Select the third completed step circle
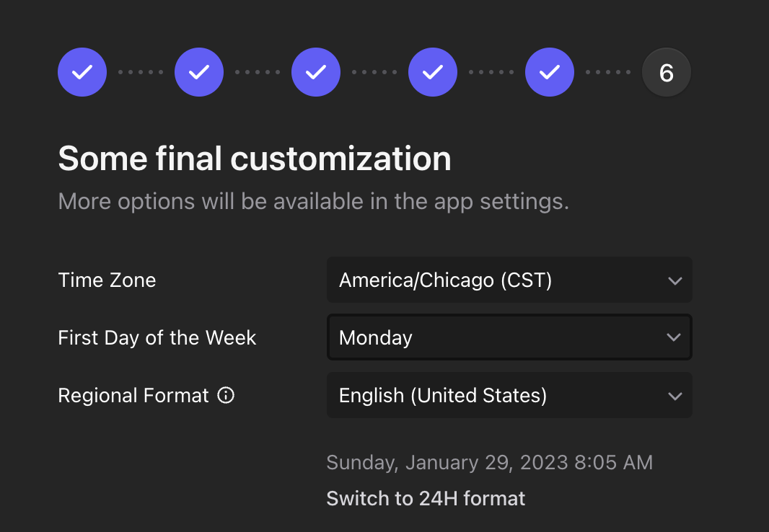The width and height of the screenshot is (769, 532). click(316, 72)
